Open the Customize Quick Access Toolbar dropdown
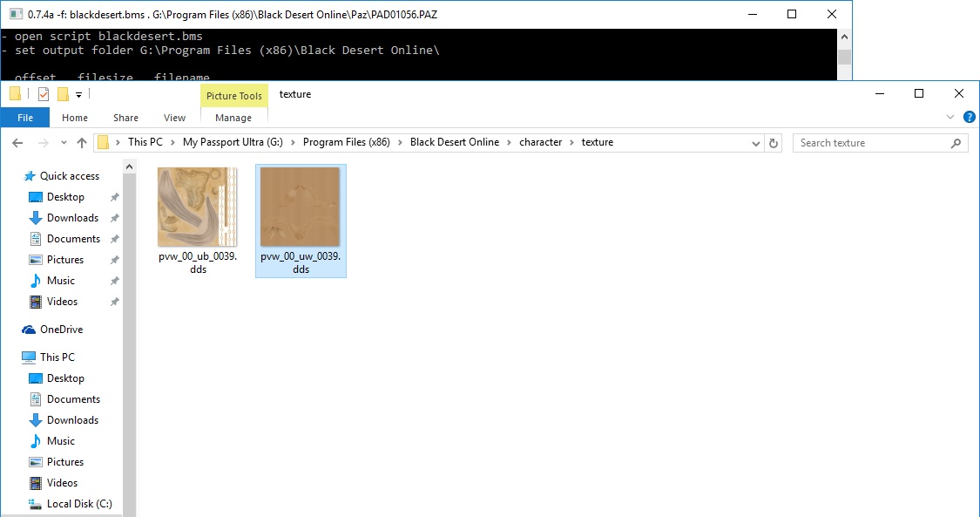This screenshot has height=517, width=980. tap(78, 94)
